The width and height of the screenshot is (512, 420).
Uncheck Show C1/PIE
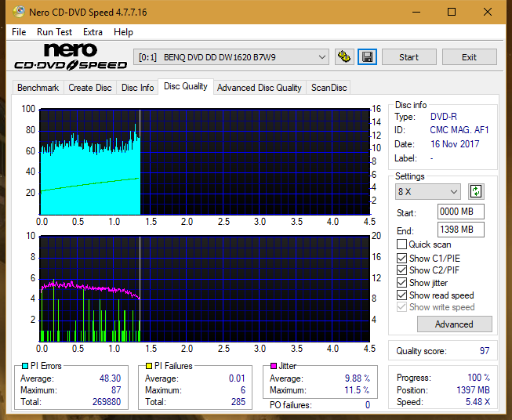coord(401,258)
